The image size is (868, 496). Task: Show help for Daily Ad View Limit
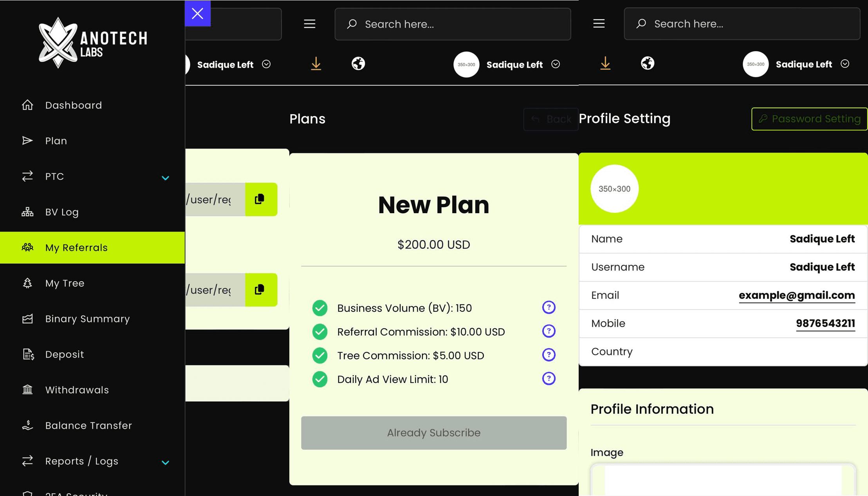click(x=549, y=379)
